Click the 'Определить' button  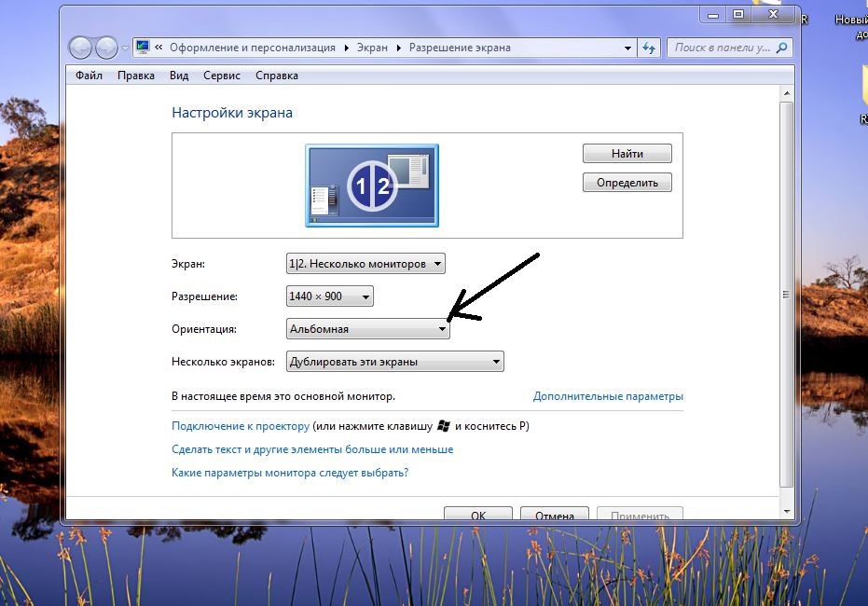pos(627,183)
